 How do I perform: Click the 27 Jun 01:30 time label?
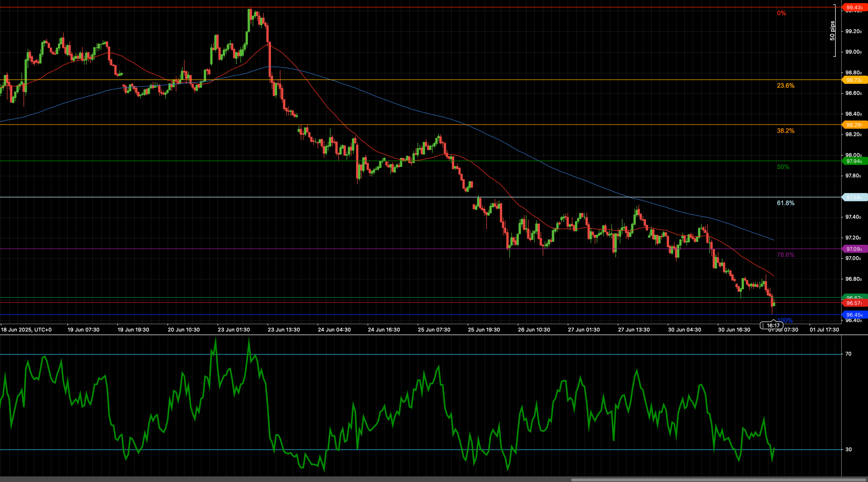coord(584,330)
